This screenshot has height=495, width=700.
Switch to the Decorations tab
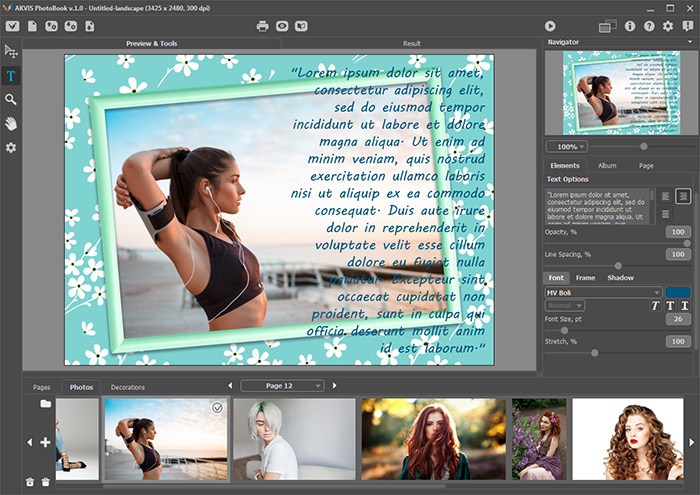[x=128, y=387]
